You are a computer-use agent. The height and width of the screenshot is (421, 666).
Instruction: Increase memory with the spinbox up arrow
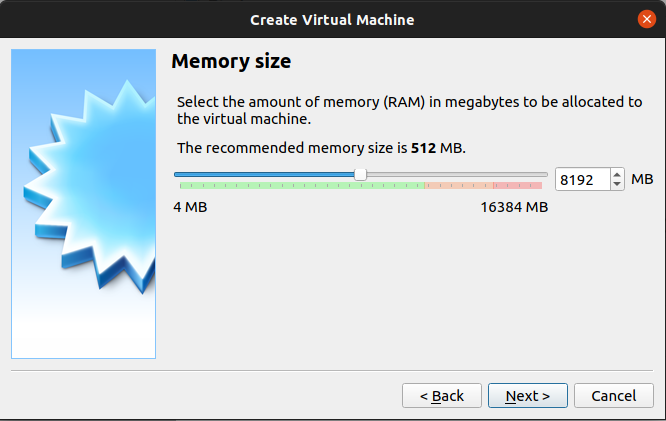pyautogui.click(x=616, y=174)
